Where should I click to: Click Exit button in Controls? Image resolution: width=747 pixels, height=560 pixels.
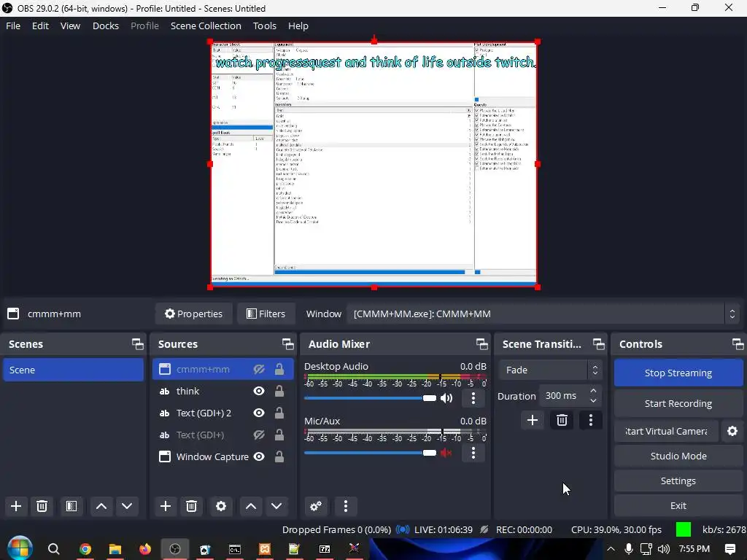pyautogui.click(x=678, y=506)
